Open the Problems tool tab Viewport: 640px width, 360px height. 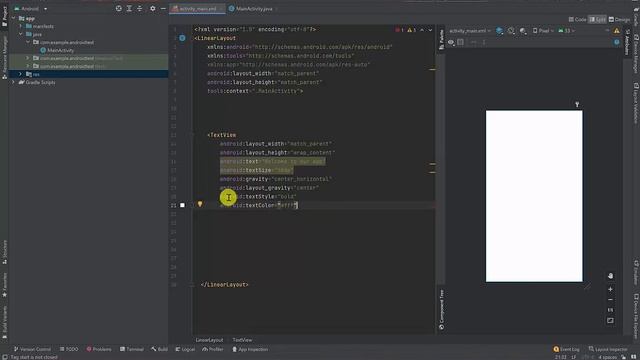(x=99, y=349)
